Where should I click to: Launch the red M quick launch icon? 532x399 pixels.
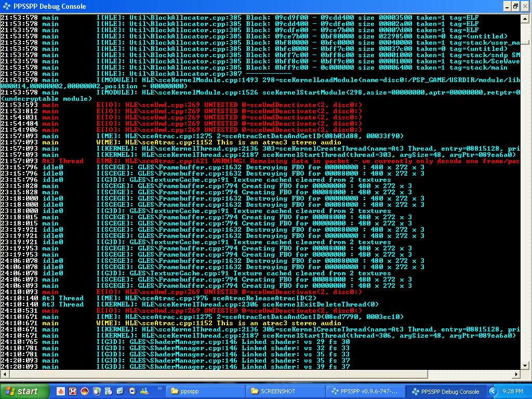click(73, 391)
